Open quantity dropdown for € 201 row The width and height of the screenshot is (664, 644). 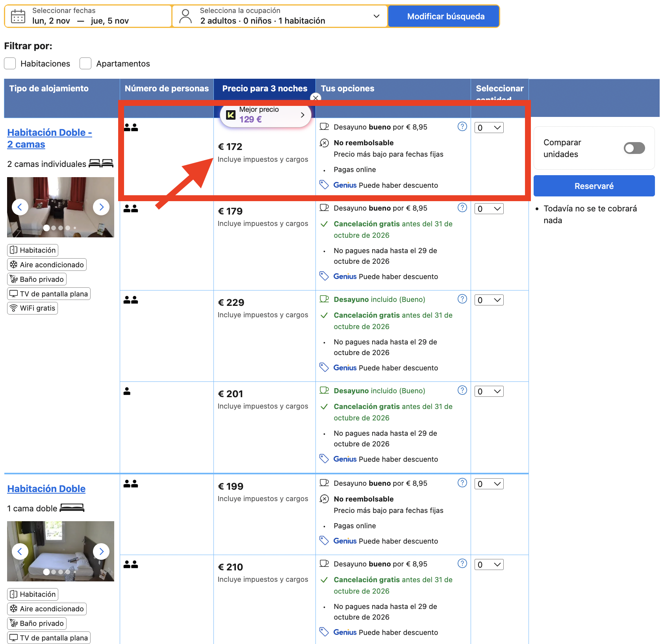489,391
